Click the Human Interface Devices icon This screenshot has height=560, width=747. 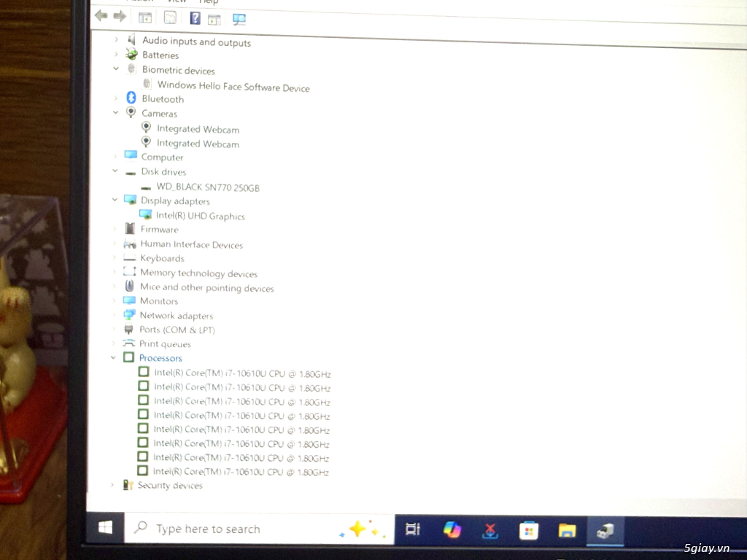coord(130,244)
